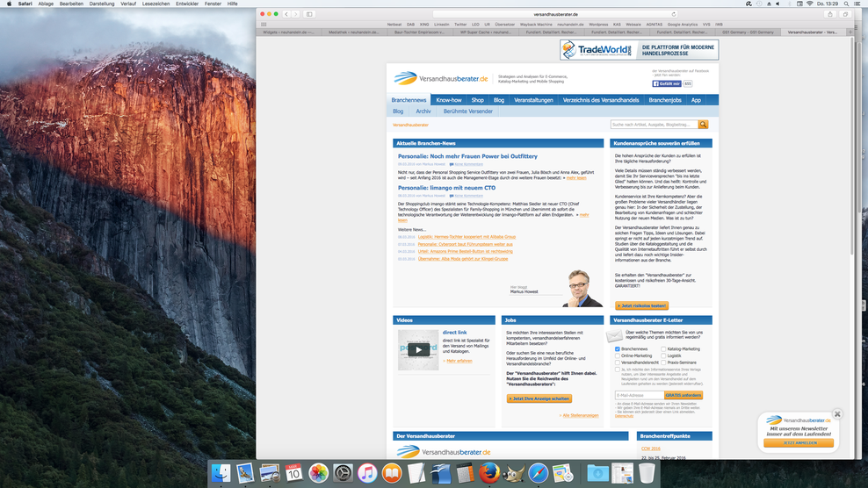The width and height of the screenshot is (868, 488).
Task: Open the Lesezeichen menu in menu bar
Action: click(156, 4)
